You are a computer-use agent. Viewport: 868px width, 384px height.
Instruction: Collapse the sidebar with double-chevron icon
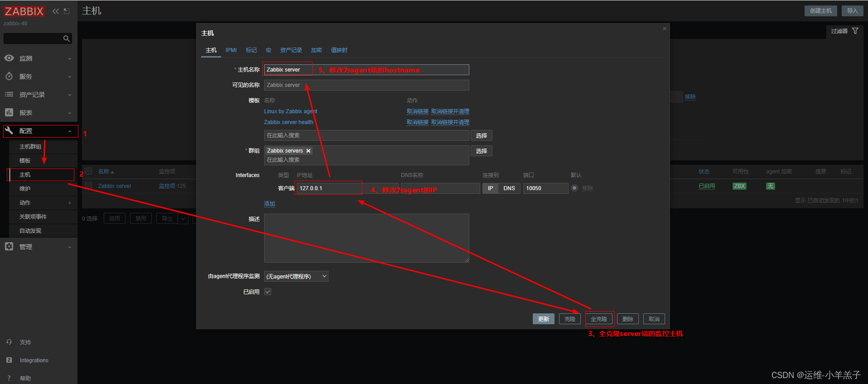coord(56,11)
